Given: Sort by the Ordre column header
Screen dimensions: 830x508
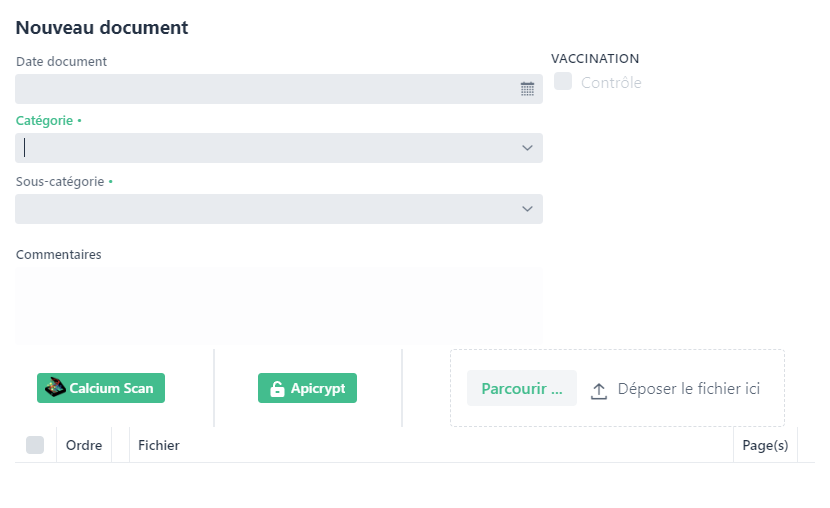Looking at the screenshot, I should 84,445.
